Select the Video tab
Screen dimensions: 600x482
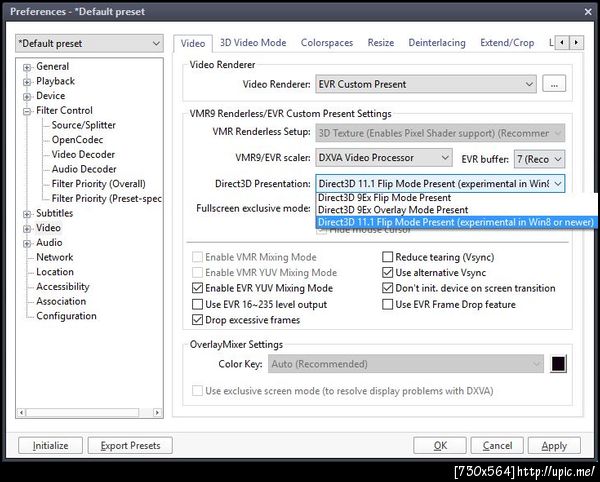click(193, 44)
